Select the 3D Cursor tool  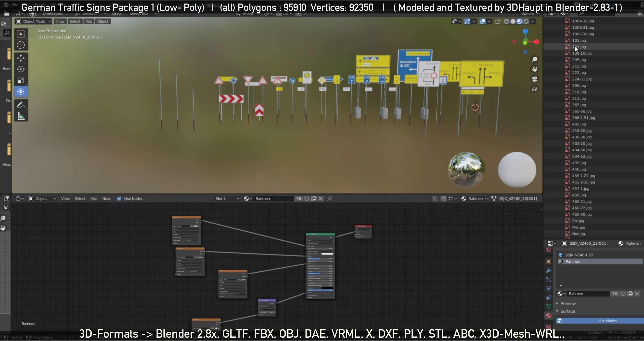tap(21, 45)
